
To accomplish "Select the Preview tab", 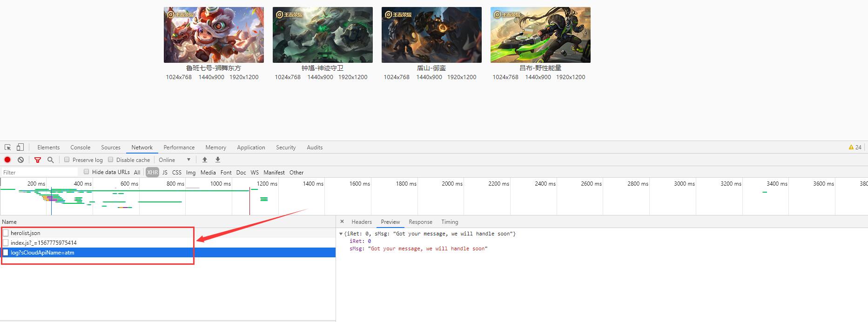I will [390, 222].
